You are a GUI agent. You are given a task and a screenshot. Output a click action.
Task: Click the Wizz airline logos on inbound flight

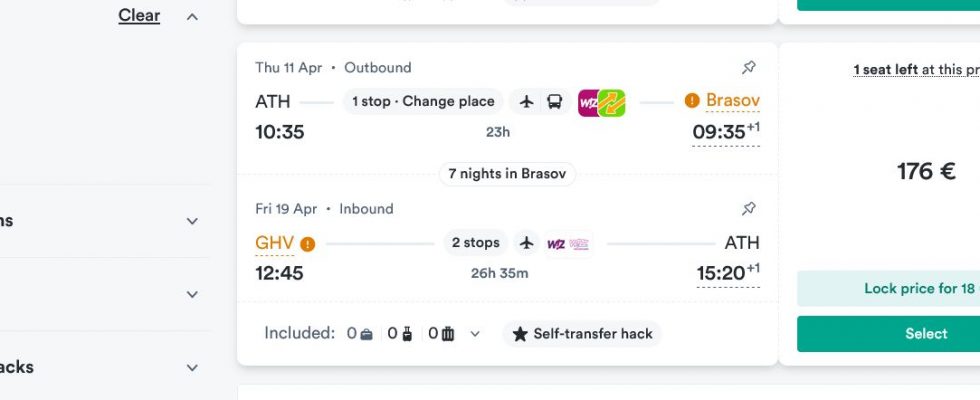coord(568,244)
